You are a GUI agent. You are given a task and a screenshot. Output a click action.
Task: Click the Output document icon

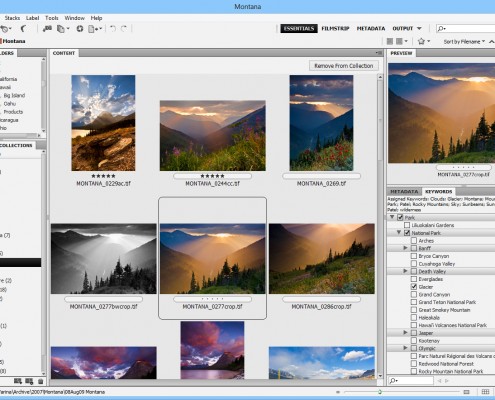(x=94, y=29)
